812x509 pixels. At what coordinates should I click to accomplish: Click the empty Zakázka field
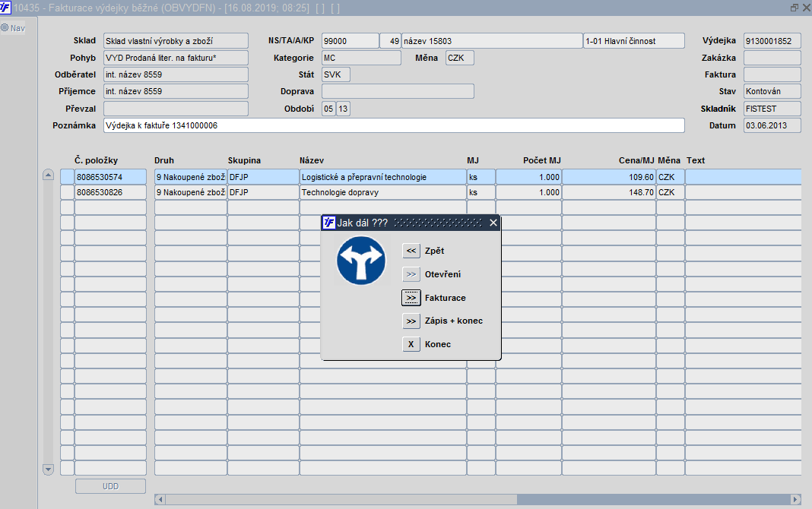coord(772,58)
